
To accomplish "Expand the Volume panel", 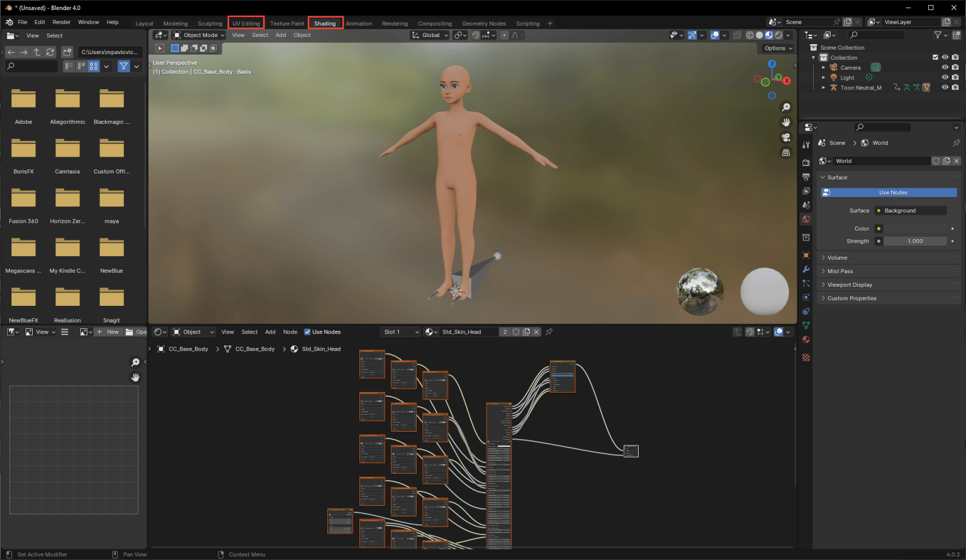I will [889, 257].
